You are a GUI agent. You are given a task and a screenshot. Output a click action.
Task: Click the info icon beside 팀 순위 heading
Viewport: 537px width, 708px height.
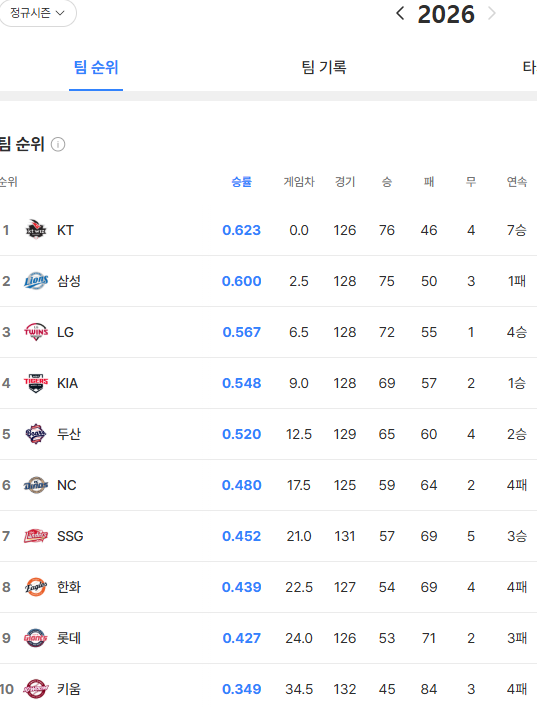(58, 144)
